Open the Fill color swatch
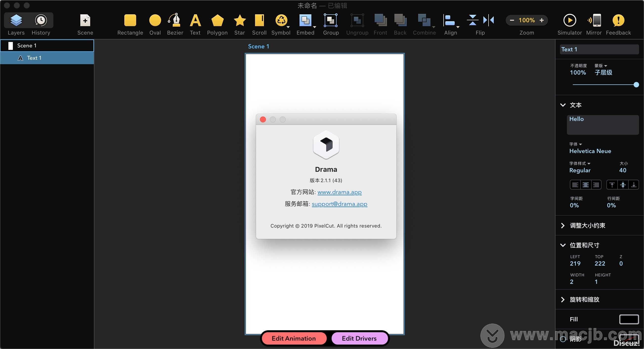Screen dimensions: 644x349 pyautogui.click(x=629, y=319)
